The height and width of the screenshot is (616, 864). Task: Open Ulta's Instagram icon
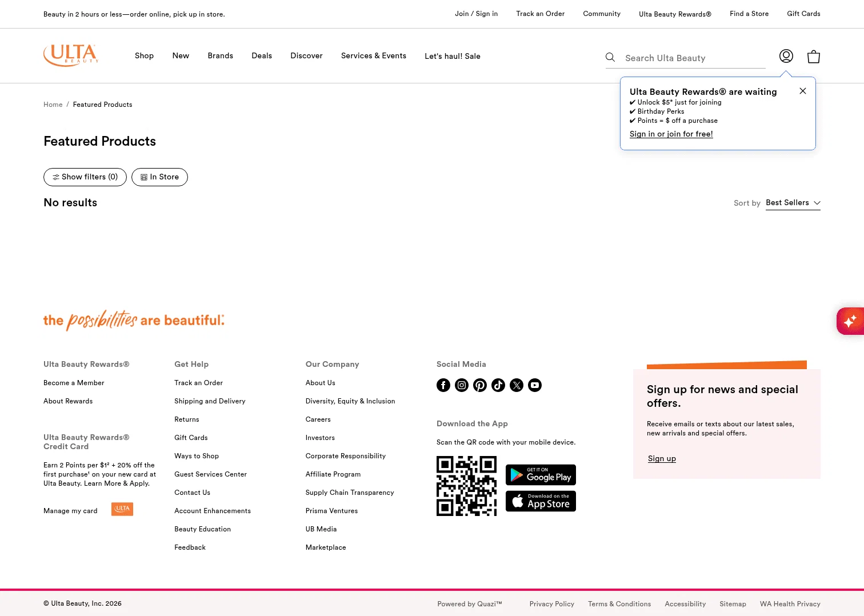(462, 385)
